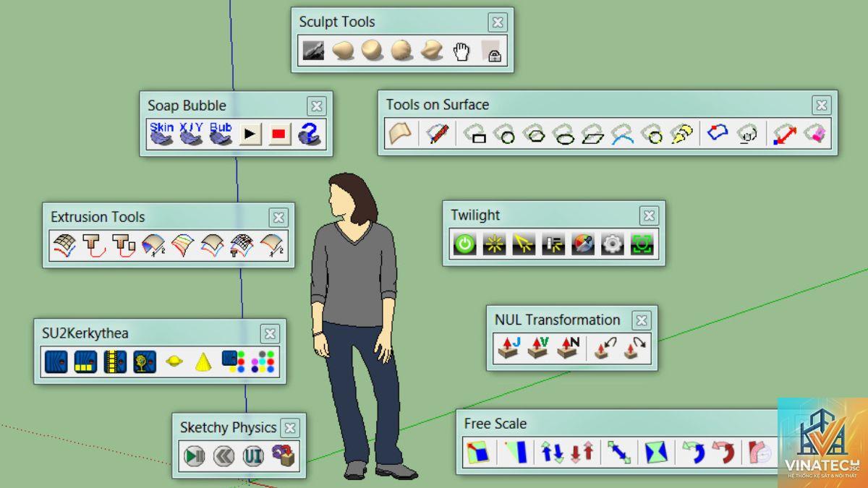Click the Free Scale title text

(x=495, y=424)
